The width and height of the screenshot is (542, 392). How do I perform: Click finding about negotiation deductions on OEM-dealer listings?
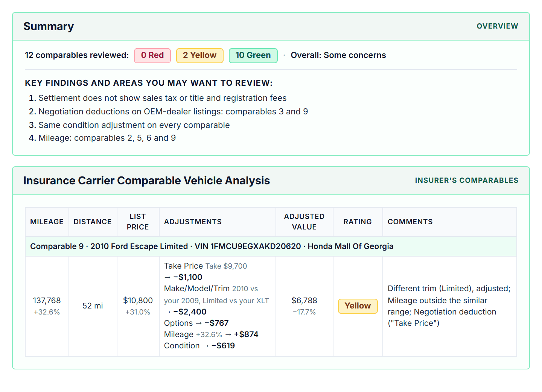point(173,112)
